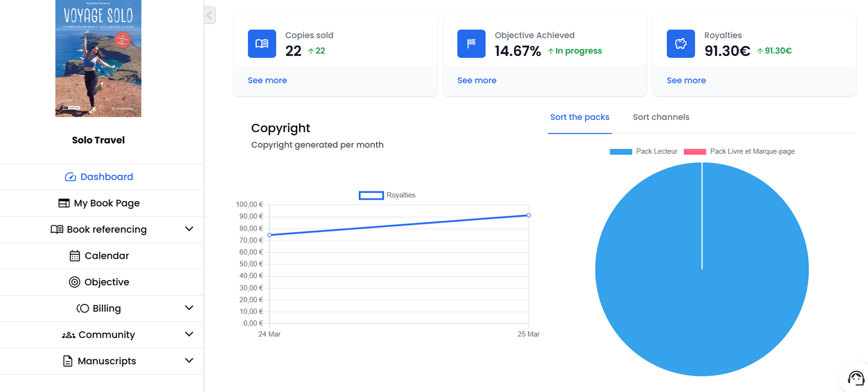The image size is (868, 392).
Task: Click the My Book Page icon
Action: tap(64, 203)
